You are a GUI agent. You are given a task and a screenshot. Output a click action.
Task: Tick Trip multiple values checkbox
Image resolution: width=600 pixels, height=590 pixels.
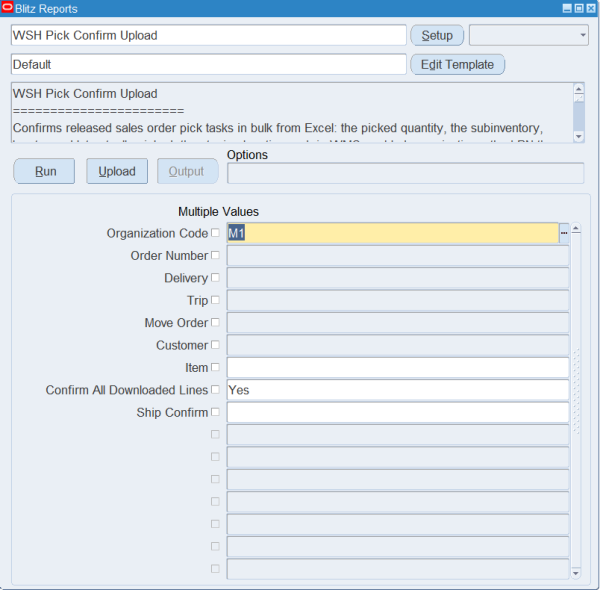pos(215,300)
